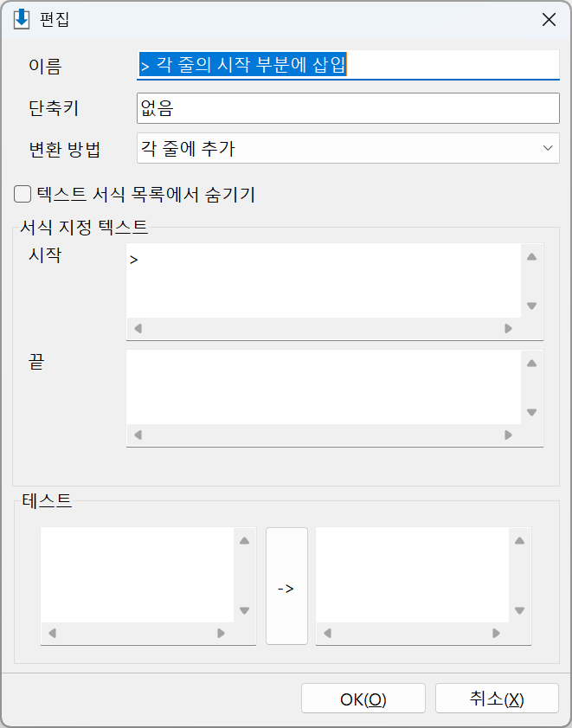The width and height of the screenshot is (572, 728).
Task: Expand the 각 줄에 추가 combo box chevron
Action: [548, 148]
